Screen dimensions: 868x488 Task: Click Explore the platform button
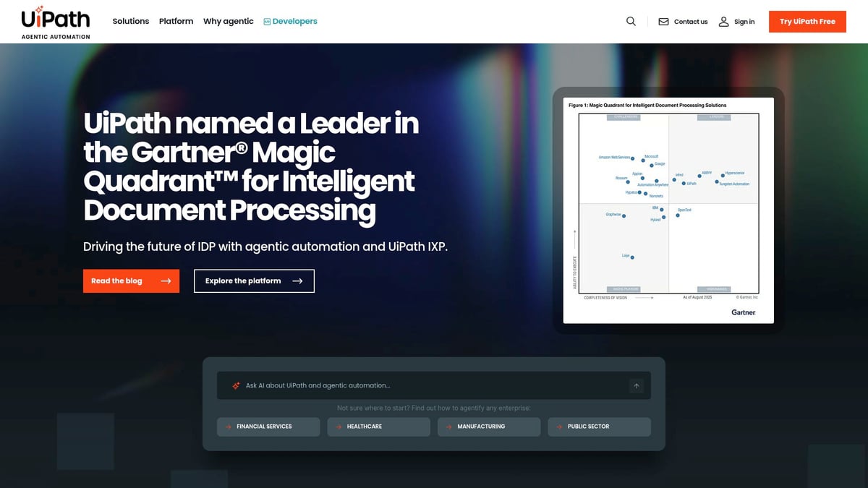coord(254,281)
